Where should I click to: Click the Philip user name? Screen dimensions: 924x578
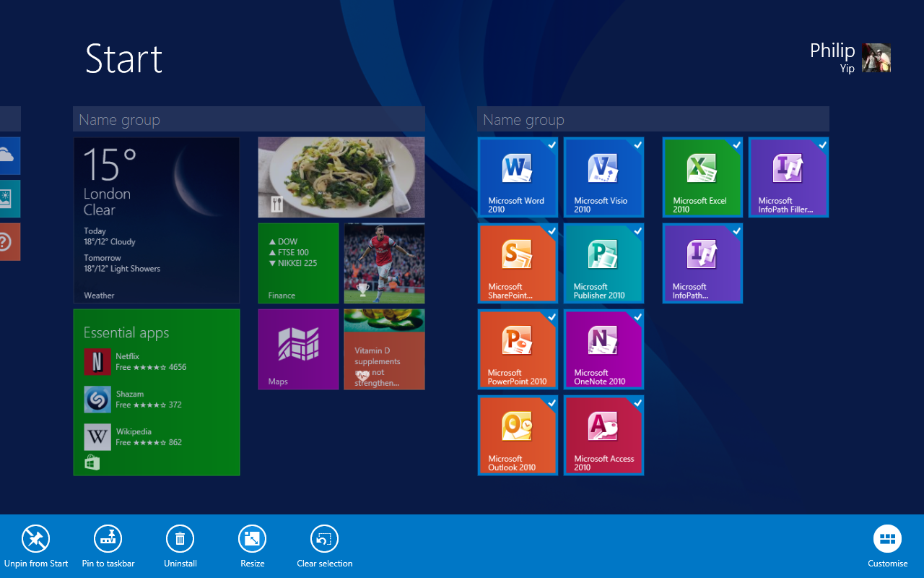[832, 51]
